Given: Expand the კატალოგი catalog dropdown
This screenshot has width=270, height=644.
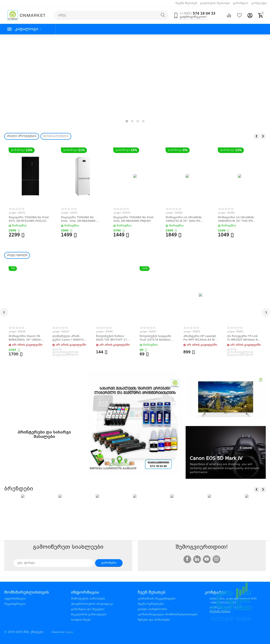Looking at the screenshot, I should coord(28,29).
